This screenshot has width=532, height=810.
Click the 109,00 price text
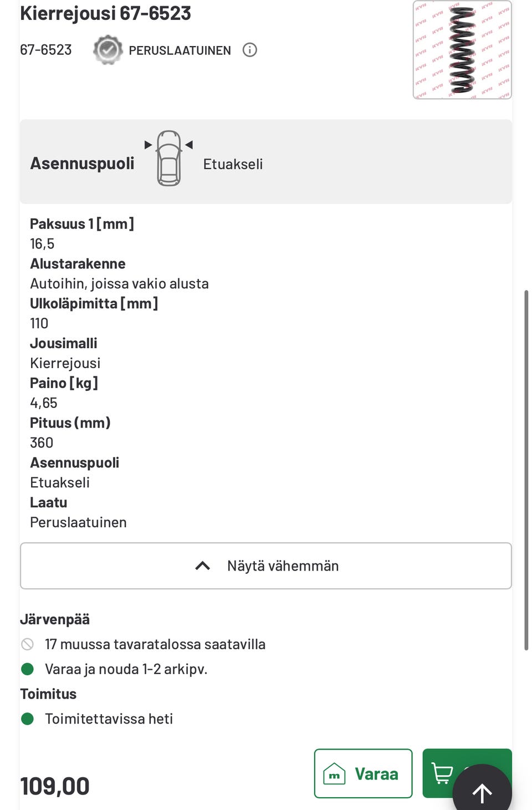point(55,786)
